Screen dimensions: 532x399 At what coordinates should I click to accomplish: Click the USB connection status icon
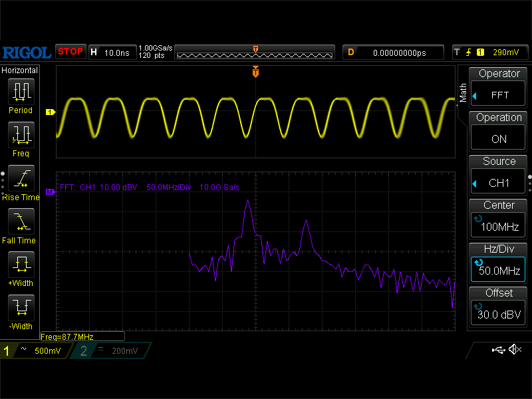pyautogui.click(x=498, y=350)
